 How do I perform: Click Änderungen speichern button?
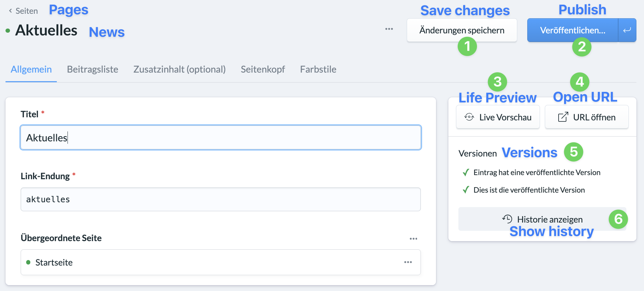(462, 30)
